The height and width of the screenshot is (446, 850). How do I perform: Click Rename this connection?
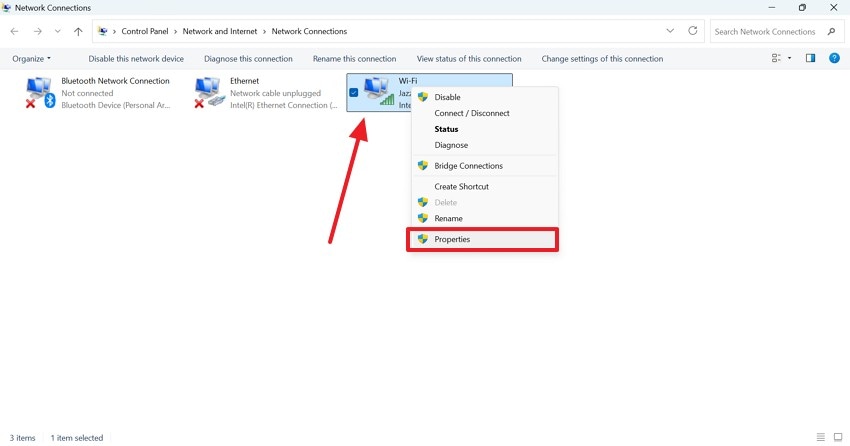tap(355, 59)
